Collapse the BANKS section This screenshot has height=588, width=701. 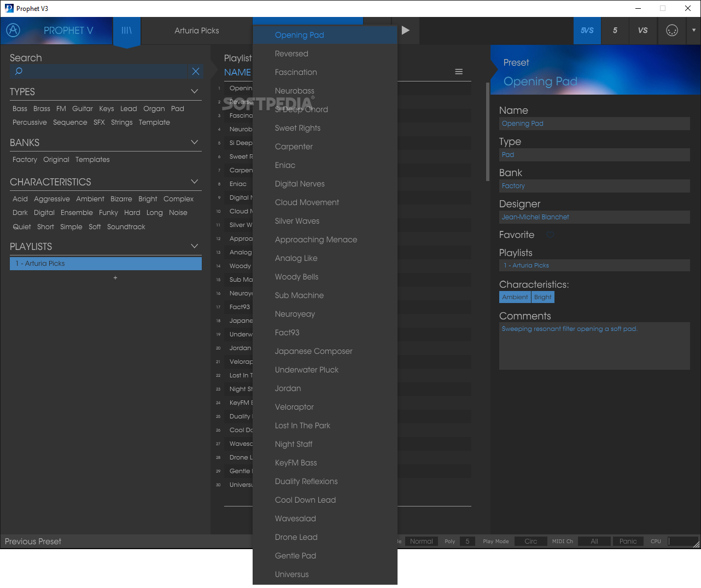(194, 142)
